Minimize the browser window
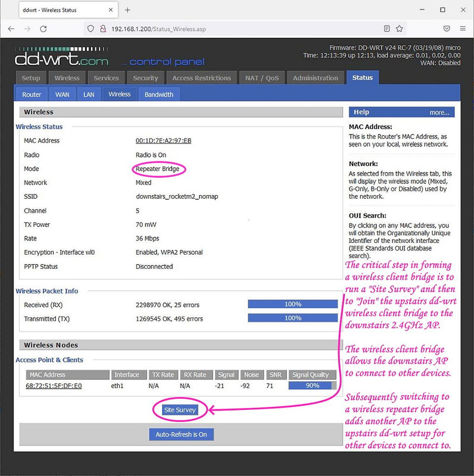 click(422, 10)
